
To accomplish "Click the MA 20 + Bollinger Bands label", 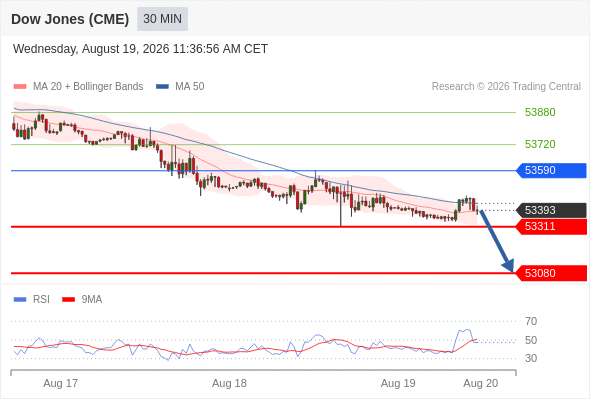I will [x=88, y=87].
